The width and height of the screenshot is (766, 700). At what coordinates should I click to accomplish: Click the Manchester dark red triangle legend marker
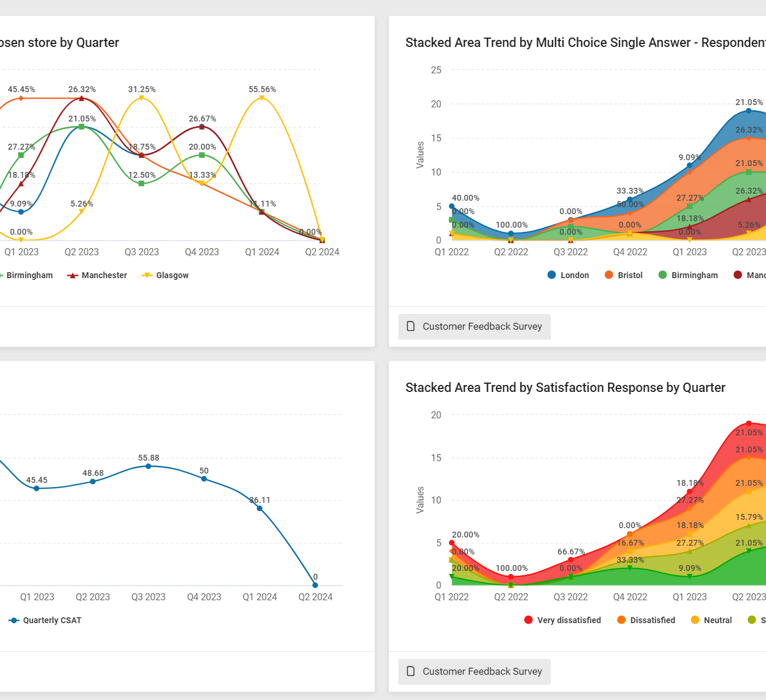point(73,275)
